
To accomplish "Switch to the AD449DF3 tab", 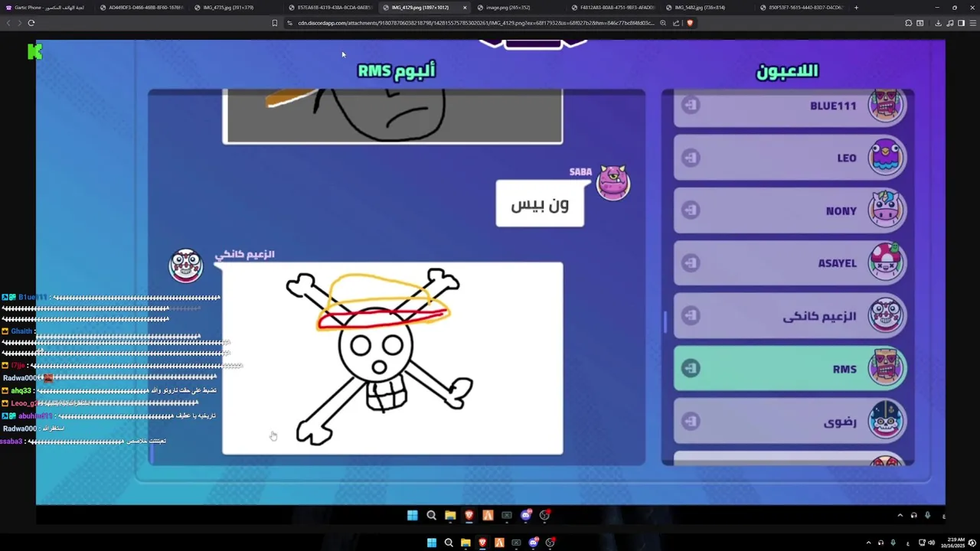I will (x=140, y=8).
